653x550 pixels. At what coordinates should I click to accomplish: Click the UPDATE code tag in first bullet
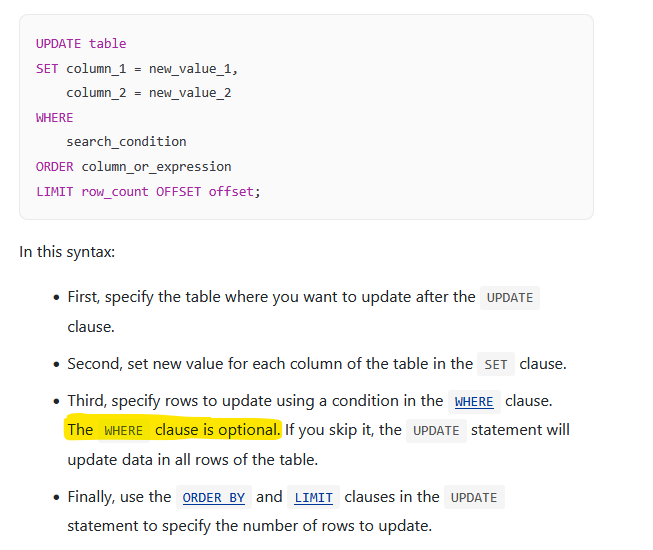(x=510, y=298)
